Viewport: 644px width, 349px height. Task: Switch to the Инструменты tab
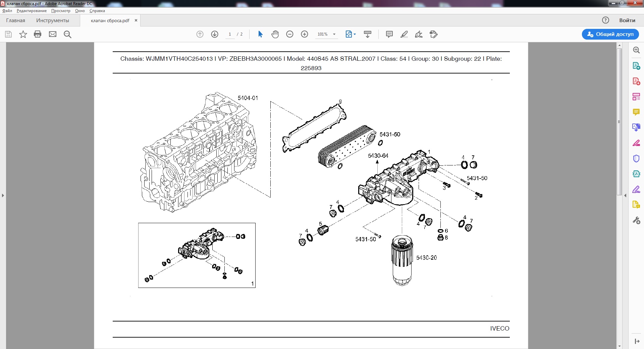point(53,20)
